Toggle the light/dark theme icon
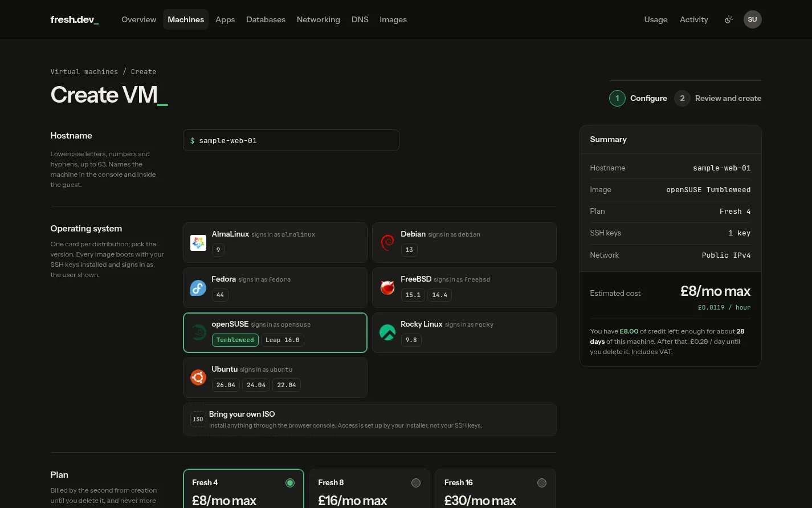812x508 pixels. tap(728, 19)
